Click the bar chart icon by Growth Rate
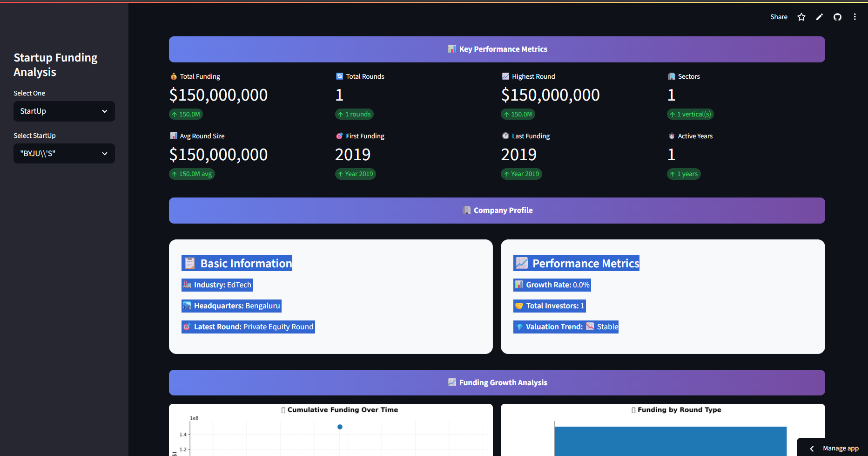The height and width of the screenshot is (456, 868). coord(519,285)
